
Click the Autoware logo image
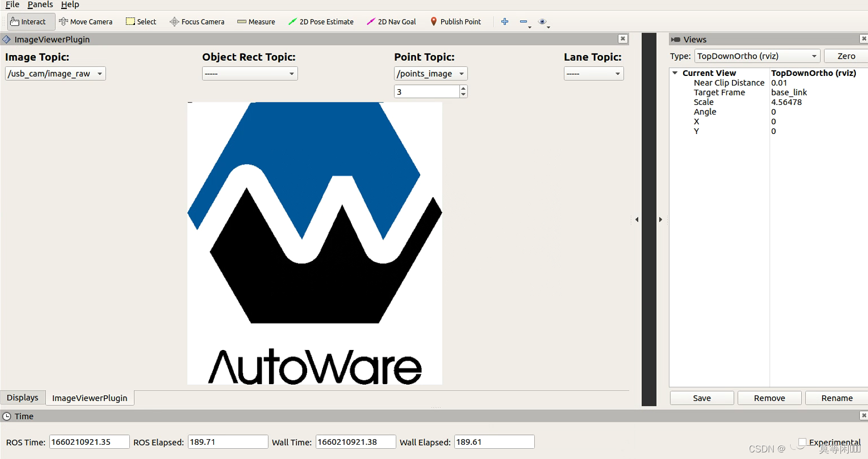[x=315, y=243]
